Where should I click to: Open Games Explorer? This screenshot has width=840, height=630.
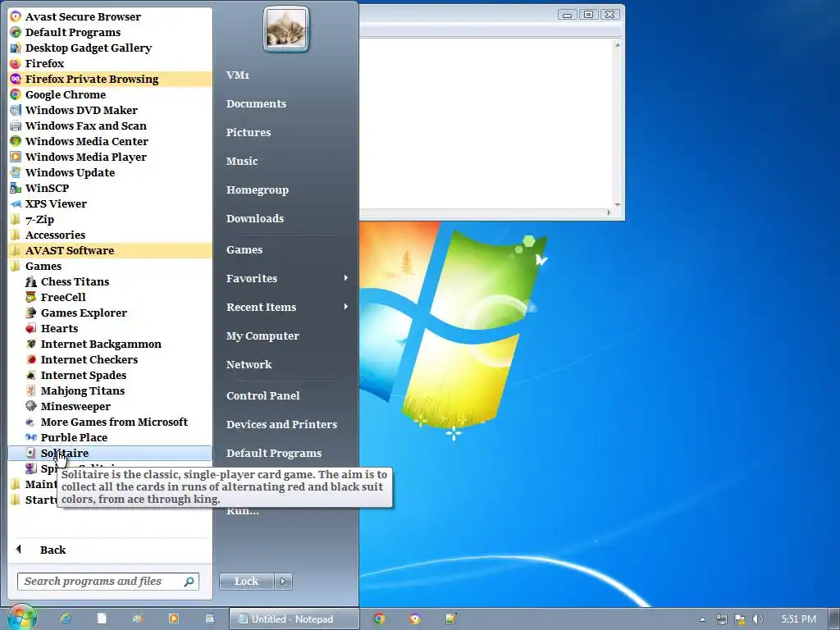point(110,313)
